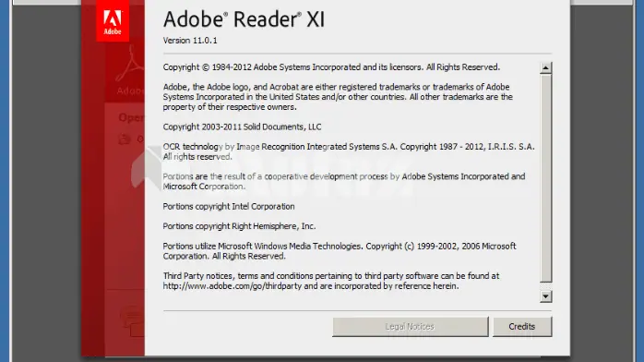Screen dimensions: 644x362
Task: Click the red Adobe logo
Action: tap(113, 20)
